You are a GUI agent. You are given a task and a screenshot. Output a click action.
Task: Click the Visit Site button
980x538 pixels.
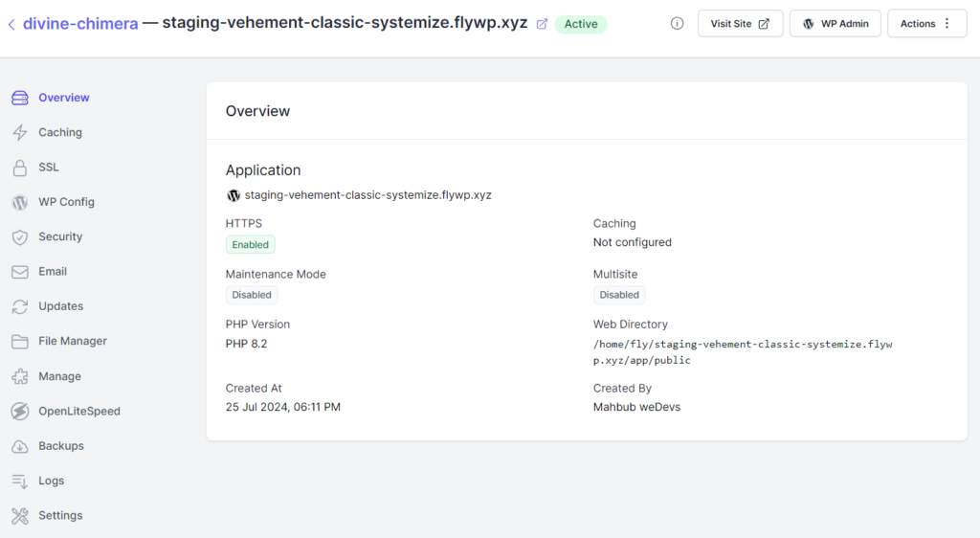point(740,24)
